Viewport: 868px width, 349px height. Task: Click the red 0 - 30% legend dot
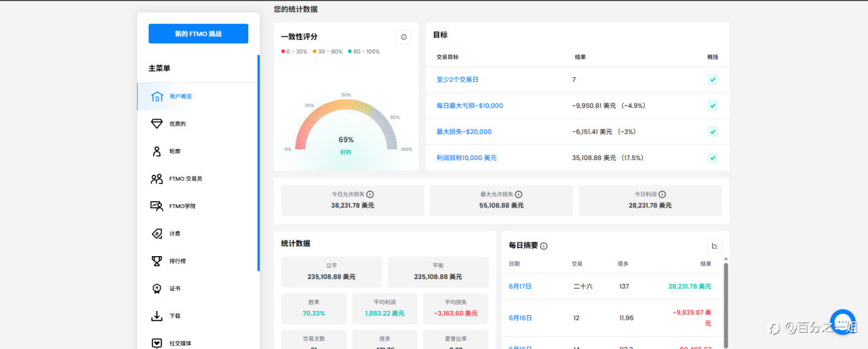[283, 52]
